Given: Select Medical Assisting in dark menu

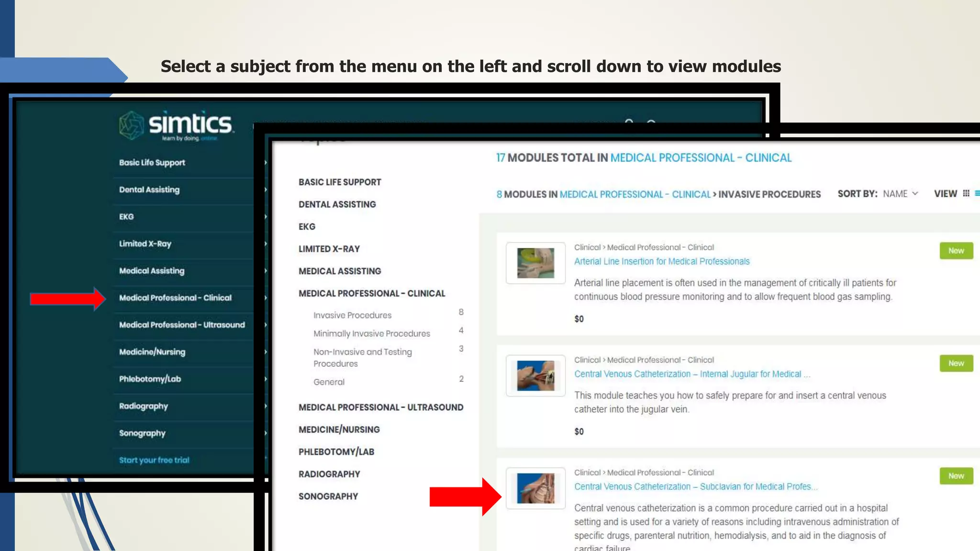Looking at the screenshot, I should coord(152,271).
